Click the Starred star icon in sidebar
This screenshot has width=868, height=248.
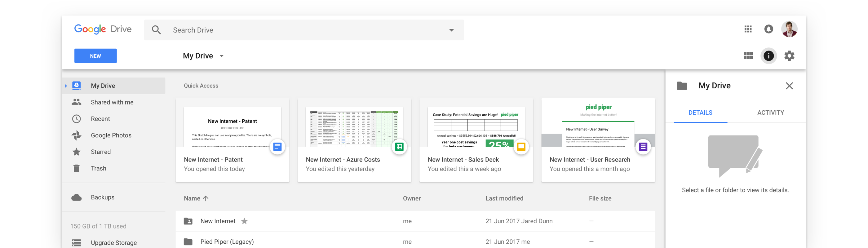point(77,152)
